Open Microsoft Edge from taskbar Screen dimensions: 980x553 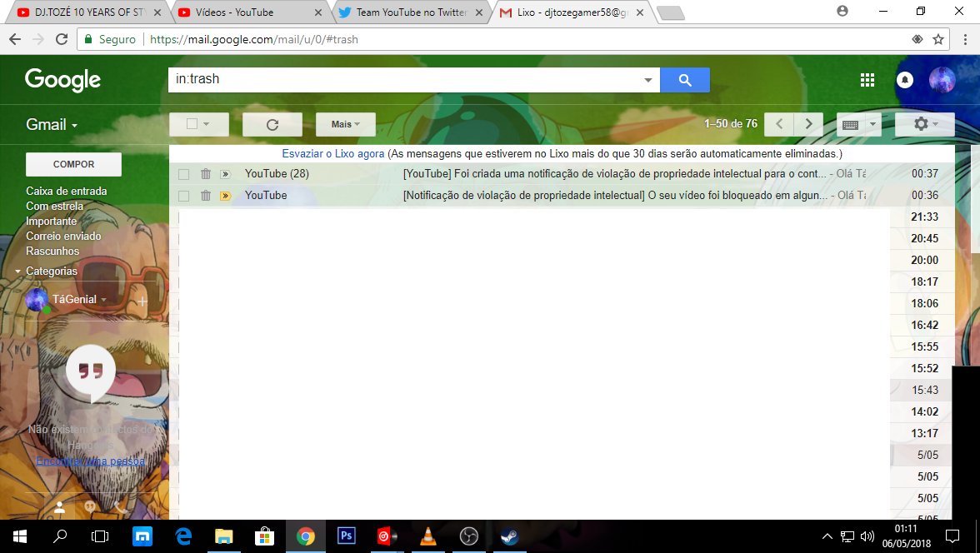pyautogui.click(x=183, y=536)
